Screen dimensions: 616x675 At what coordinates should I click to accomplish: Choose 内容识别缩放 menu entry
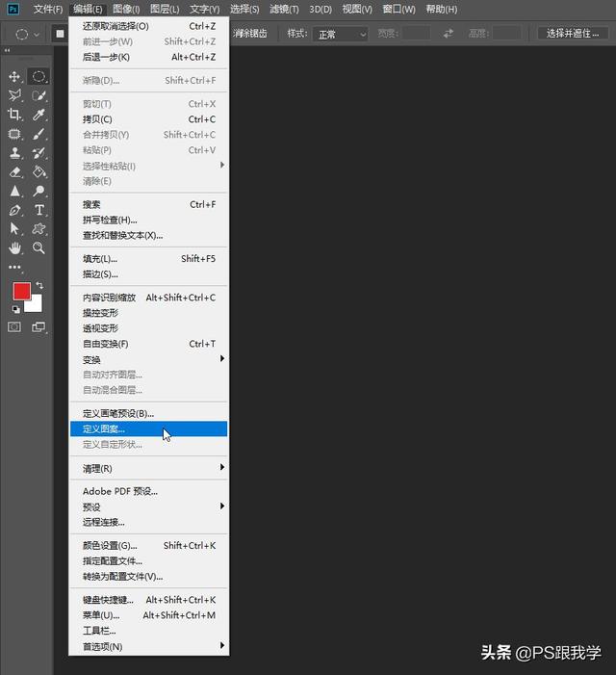pos(149,298)
